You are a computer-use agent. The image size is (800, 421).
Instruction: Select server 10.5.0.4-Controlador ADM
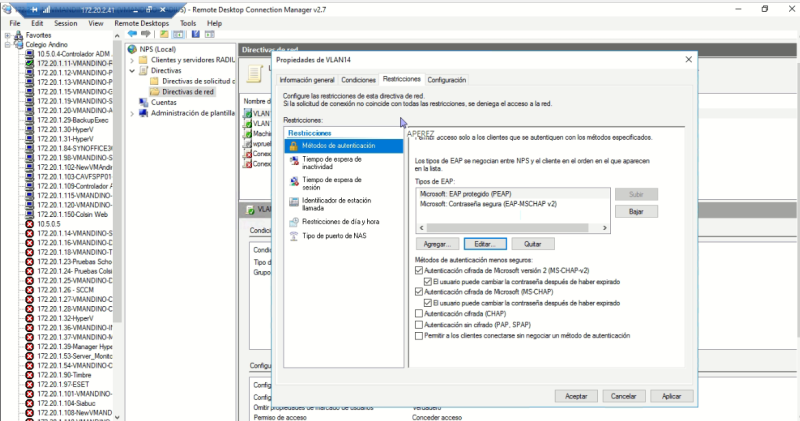(x=73, y=54)
